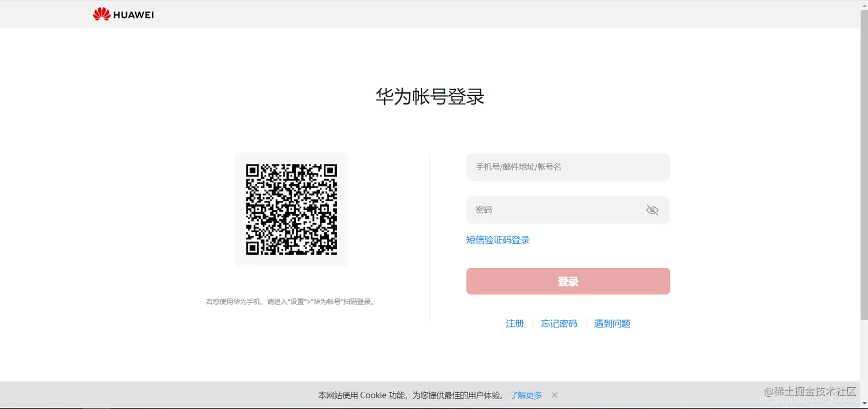Image resolution: width=868 pixels, height=409 pixels.
Task: Open the 注册 registration link
Action: tap(515, 324)
